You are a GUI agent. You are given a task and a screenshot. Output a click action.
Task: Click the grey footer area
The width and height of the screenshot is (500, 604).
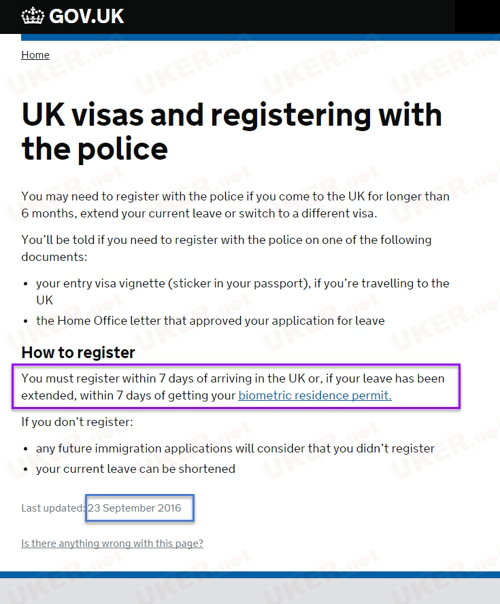(x=250, y=591)
